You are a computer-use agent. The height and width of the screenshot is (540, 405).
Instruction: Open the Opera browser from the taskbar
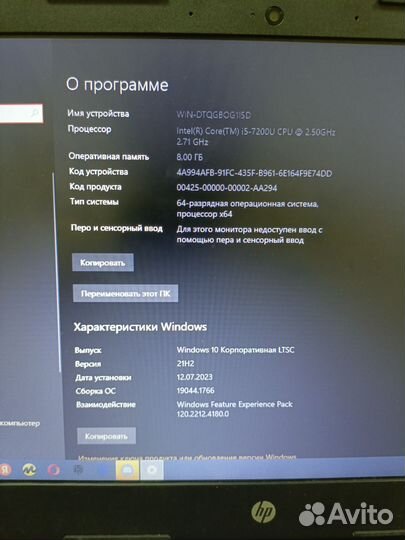point(54,470)
